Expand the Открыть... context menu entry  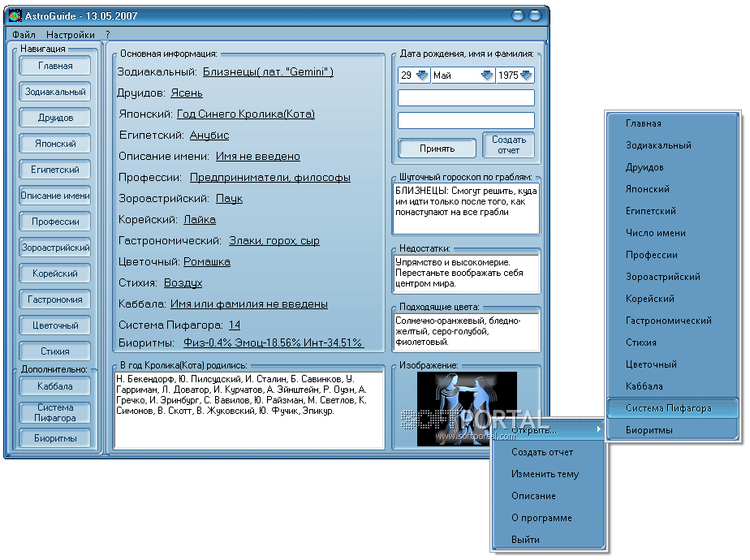point(548,430)
